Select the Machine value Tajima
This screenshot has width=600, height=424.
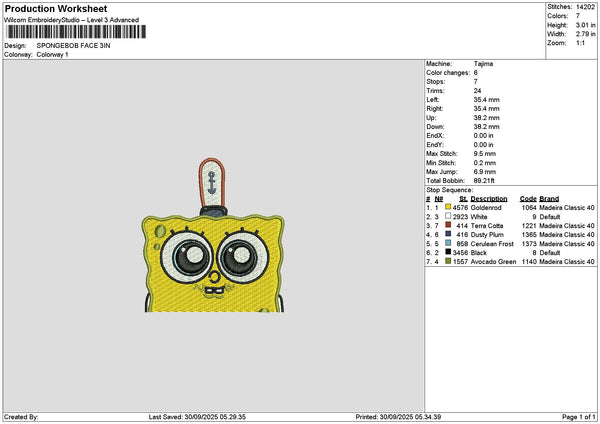click(483, 64)
